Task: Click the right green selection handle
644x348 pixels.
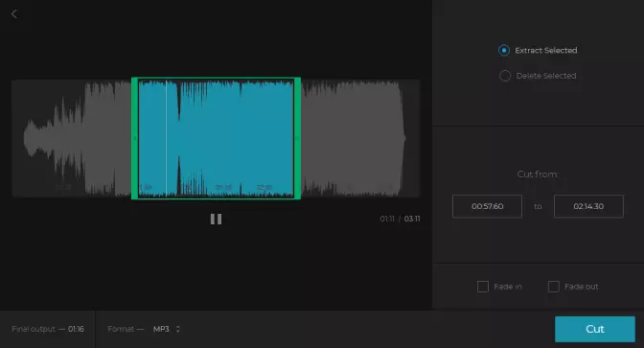Action: point(297,138)
